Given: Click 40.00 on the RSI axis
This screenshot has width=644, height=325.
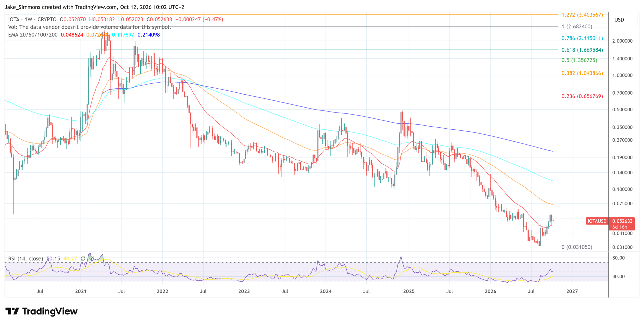Looking at the screenshot, I should 618,276.
